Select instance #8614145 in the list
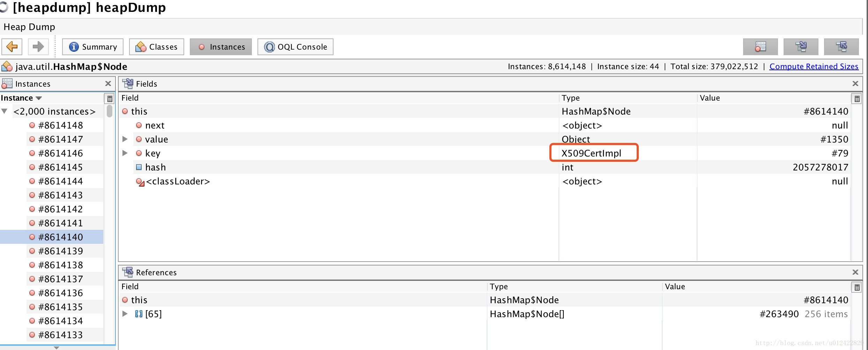Screen dimensions: 868x350 pos(60,167)
